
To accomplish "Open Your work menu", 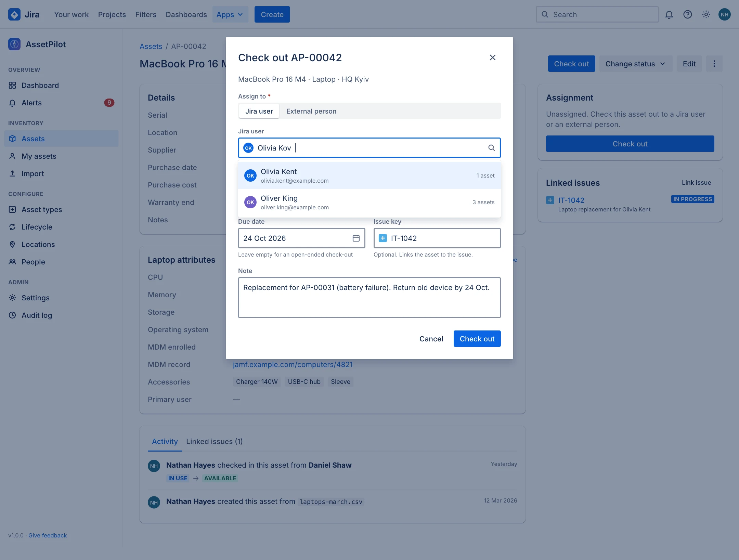I will coord(71,14).
